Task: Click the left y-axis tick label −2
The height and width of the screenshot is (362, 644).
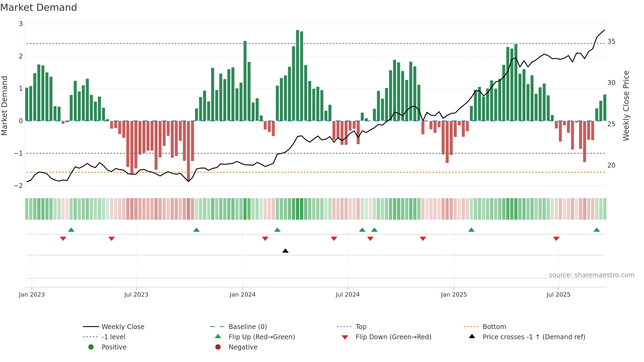Action: 18,186
